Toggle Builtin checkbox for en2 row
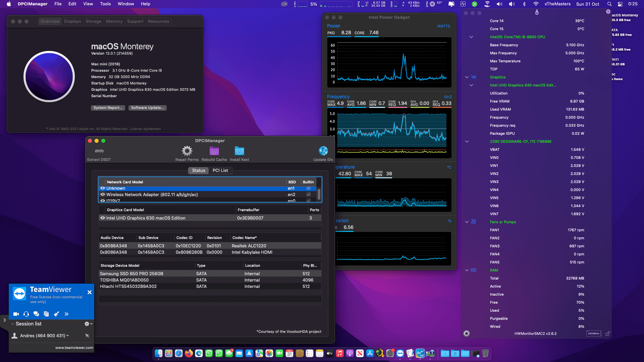 [x=308, y=194]
